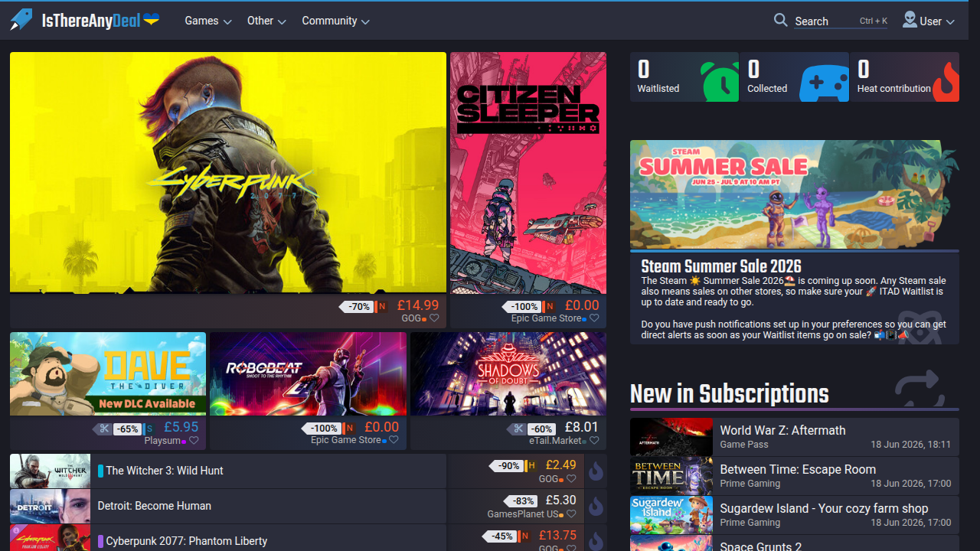Open the Steam Summer Sale banner image

click(x=795, y=194)
